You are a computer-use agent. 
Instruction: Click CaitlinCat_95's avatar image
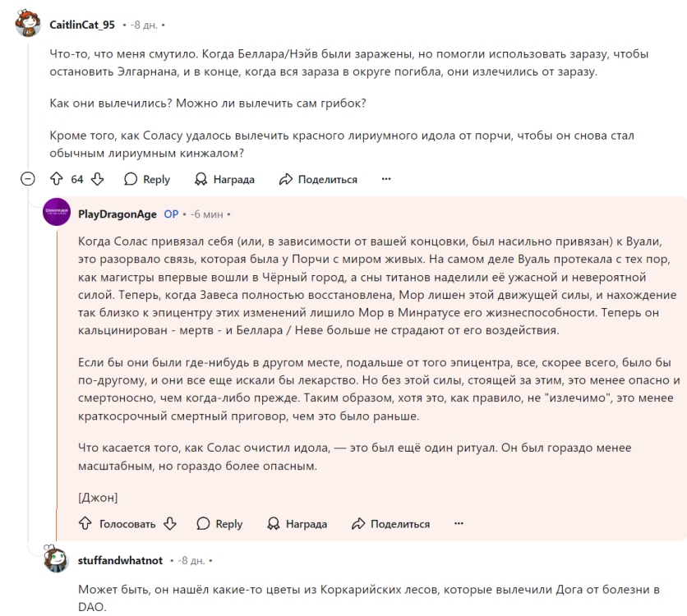pyautogui.click(x=28, y=25)
